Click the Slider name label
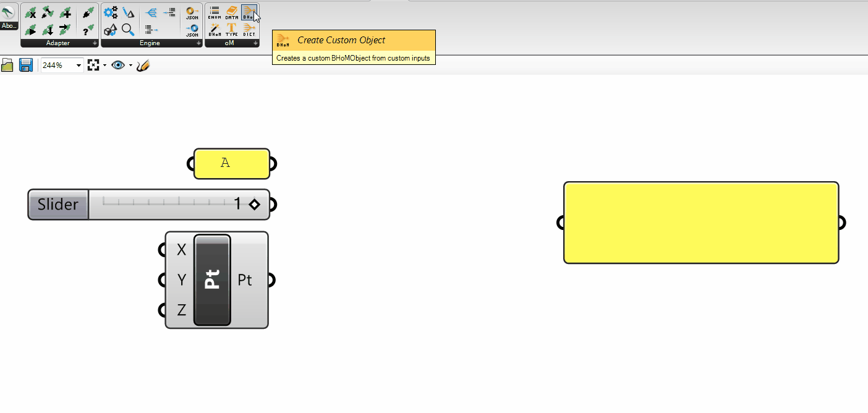Screen dimensions: 868x413 pos(58,205)
